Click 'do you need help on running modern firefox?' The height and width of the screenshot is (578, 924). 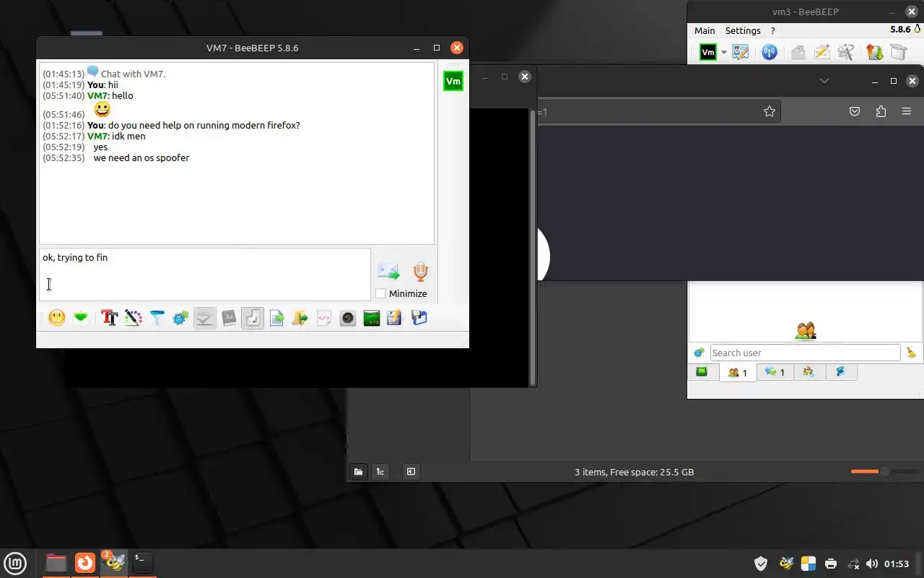204,125
